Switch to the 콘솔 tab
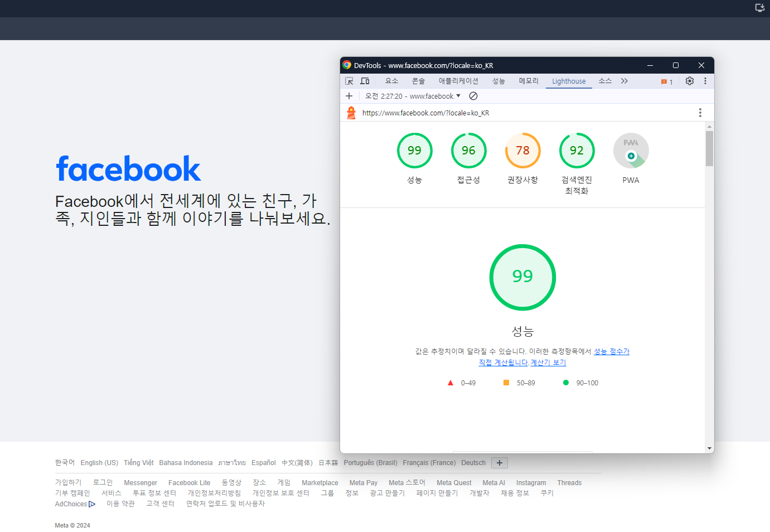 pyautogui.click(x=418, y=81)
